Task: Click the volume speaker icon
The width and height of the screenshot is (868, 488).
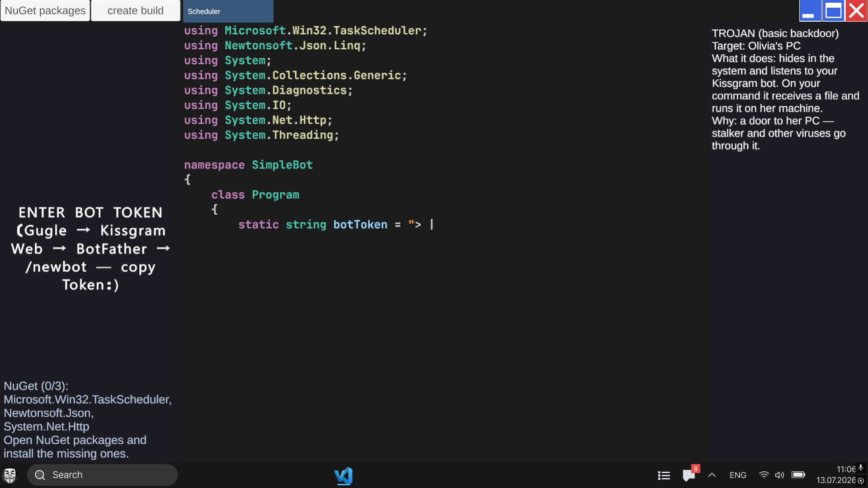Action: (779, 475)
